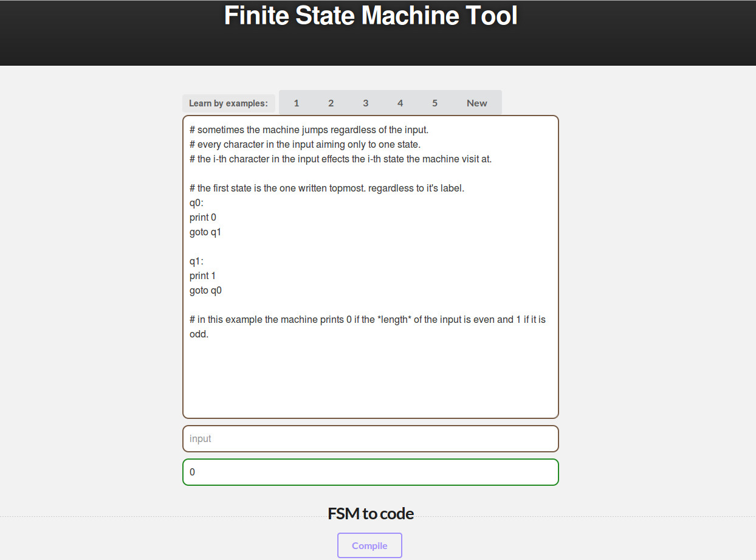Click the 'goto q1' line in editor
This screenshot has width=756, height=560.
(205, 232)
